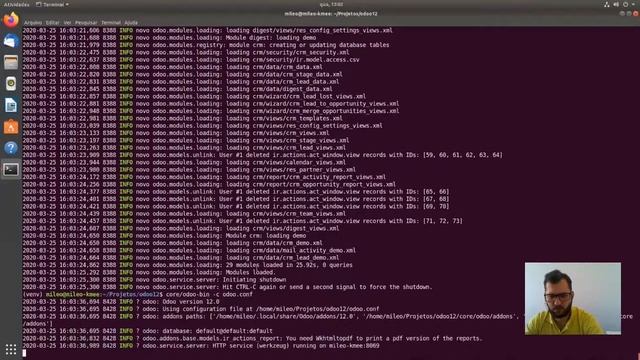Open the Arquivo menu
This screenshot has height=360, width=640.
tap(32, 23)
